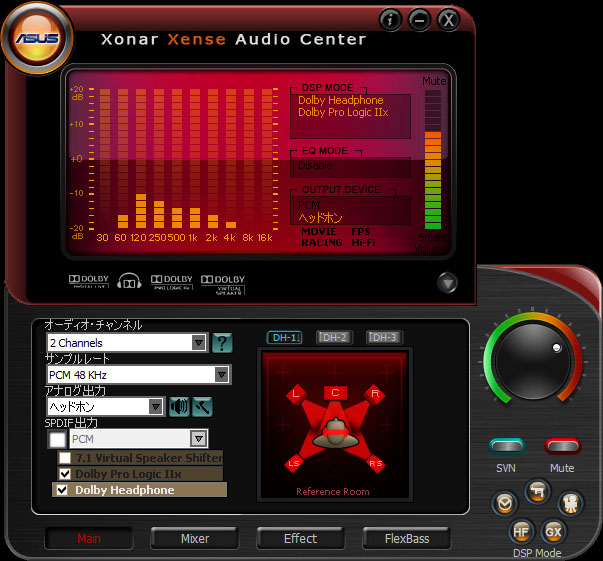Check the 7.1 Virtual Speaker Shifter box
The height and width of the screenshot is (561, 603).
[65, 458]
